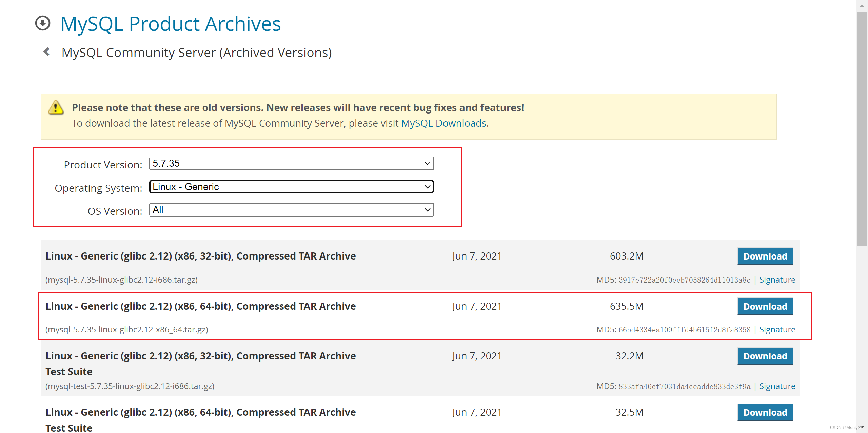Screen dimensions: 868x433
Task: Download the 32-bit Compressed TAR Archive (603.2M)
Action: [765, 256]
